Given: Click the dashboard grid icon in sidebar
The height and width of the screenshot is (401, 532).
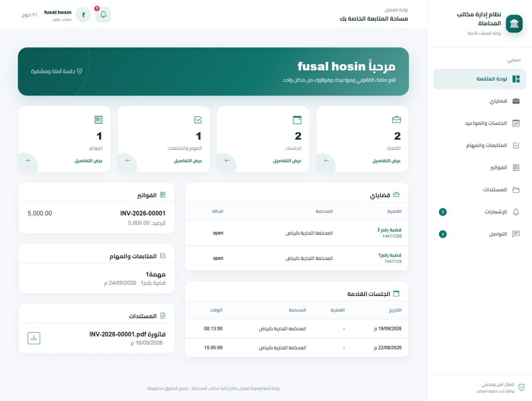Looking at the screenshot, I should tap(516, 79).
